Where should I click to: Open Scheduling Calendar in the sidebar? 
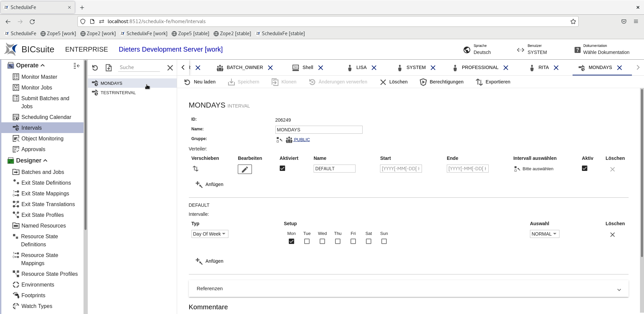coord(46,117)
